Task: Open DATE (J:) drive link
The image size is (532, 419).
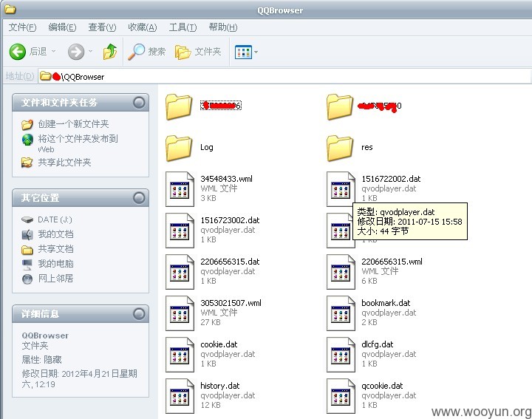Action: tap(55, 219)
